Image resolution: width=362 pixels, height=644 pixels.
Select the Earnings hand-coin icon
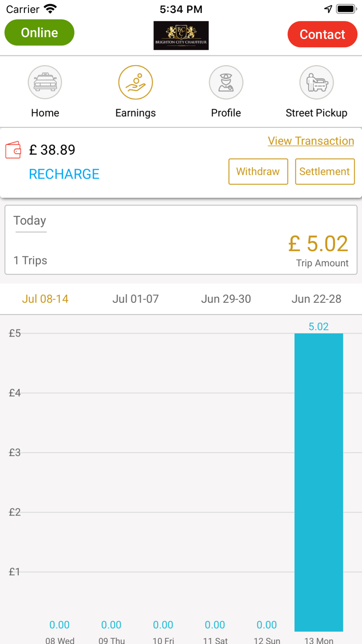pos(135,82)
